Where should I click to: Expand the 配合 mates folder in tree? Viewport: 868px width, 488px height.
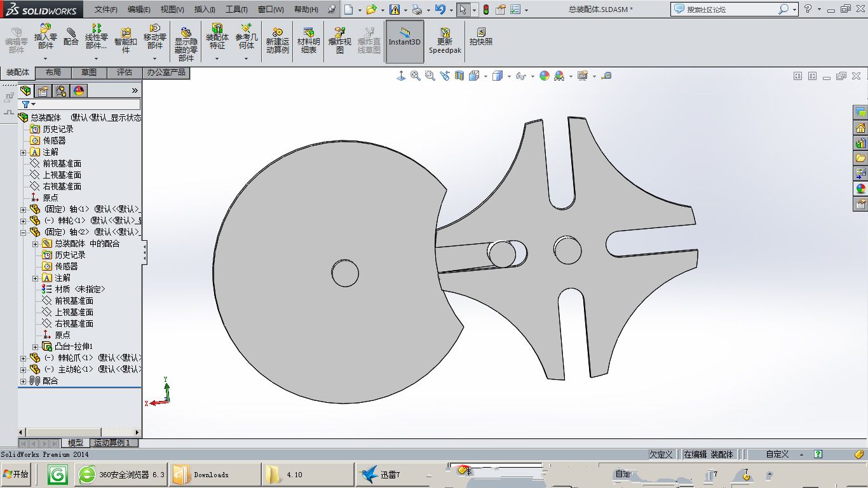pos(24,381)
